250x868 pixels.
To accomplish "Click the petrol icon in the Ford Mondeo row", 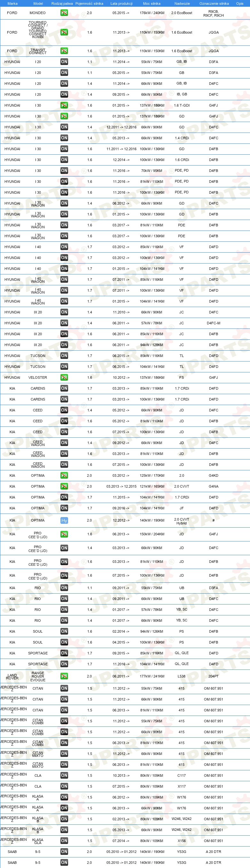I will click(x=64, y=13).
